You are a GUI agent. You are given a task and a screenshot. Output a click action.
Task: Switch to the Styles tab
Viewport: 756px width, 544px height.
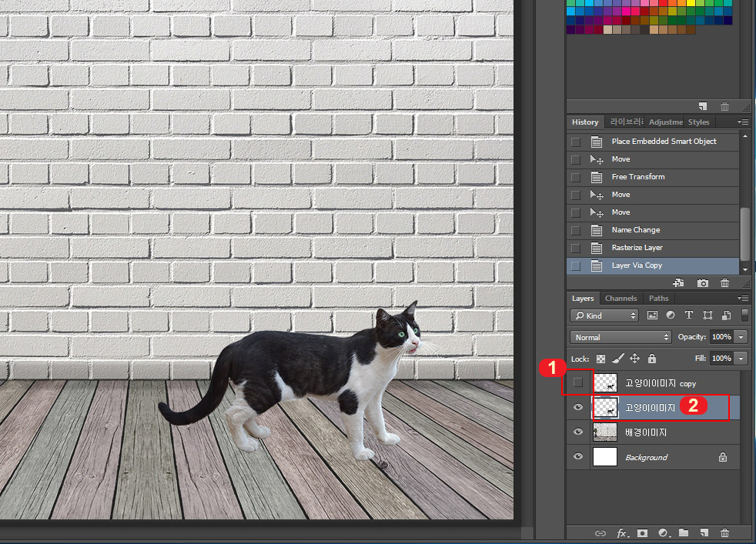coord(698,122)
